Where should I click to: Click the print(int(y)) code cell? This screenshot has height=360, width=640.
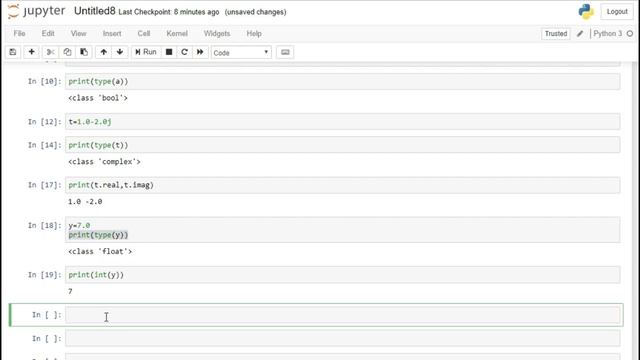[x=342, y=275]
